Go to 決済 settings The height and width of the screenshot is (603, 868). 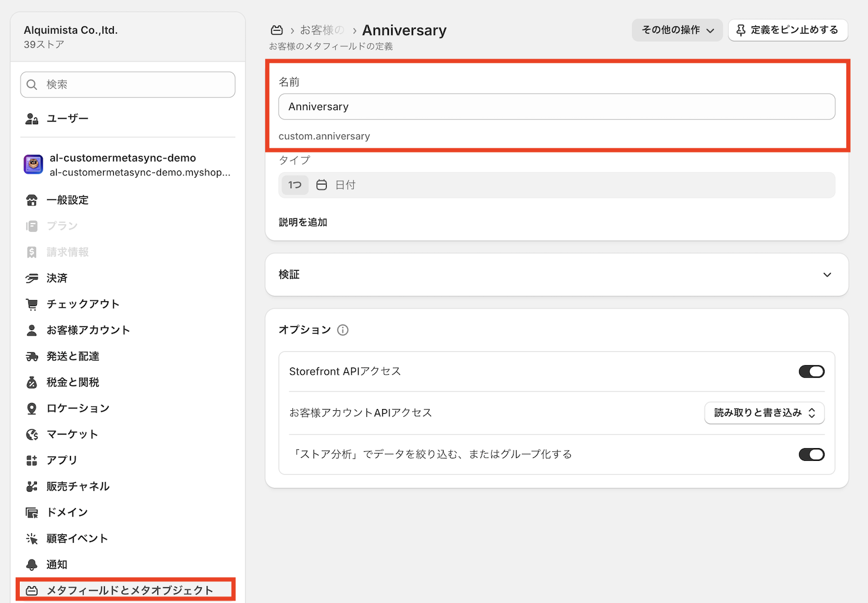[x=128, y=278]
